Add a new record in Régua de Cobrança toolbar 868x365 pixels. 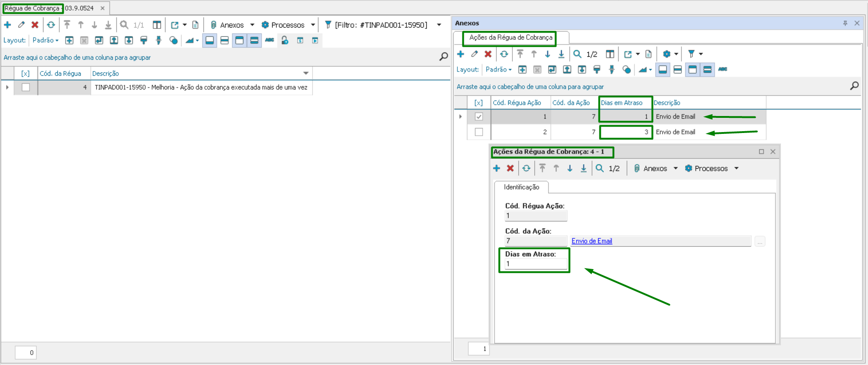click(8, 25)
